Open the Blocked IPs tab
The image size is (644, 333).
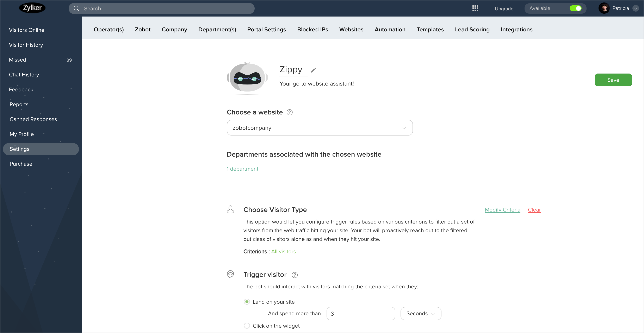click(312, 30)
